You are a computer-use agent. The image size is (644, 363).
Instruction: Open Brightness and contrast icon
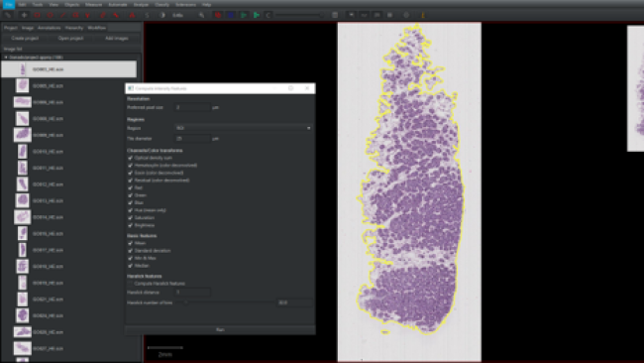pos(162,15)
